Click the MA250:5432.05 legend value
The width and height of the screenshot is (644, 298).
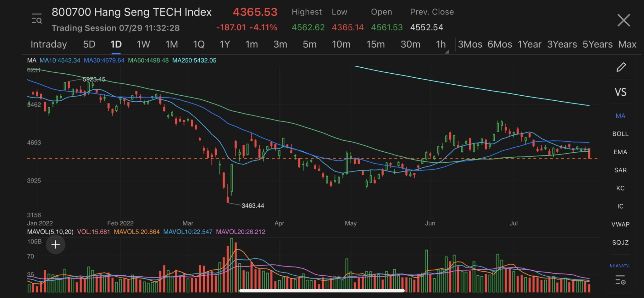point(194,60)
